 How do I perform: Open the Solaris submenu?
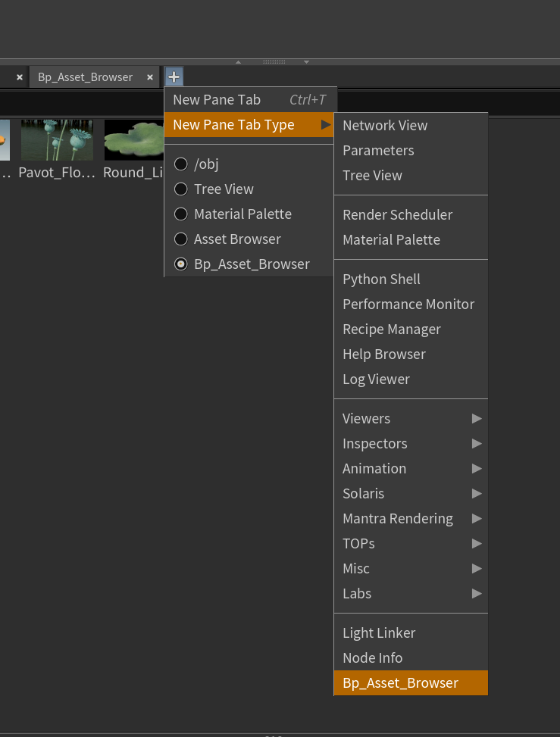click(410, 494)
